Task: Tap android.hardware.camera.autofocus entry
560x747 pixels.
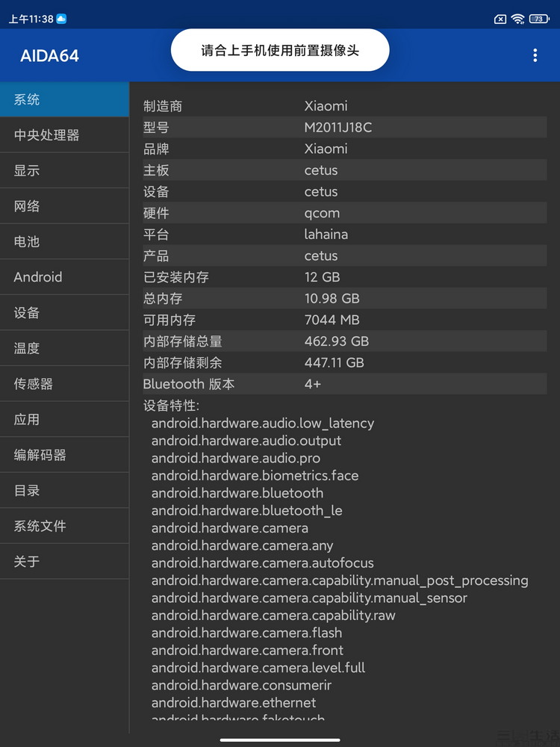Action: click(x=262, y=563)
